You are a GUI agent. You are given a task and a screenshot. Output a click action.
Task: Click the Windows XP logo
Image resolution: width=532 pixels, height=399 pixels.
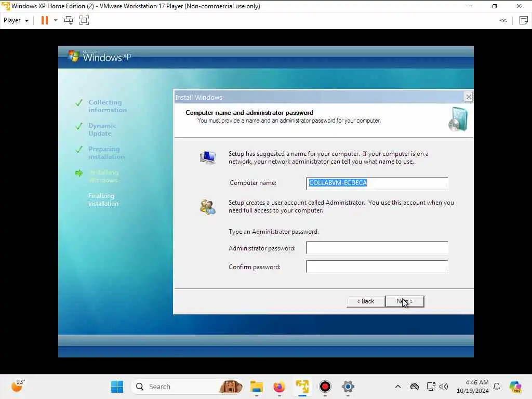pos(99,56)
